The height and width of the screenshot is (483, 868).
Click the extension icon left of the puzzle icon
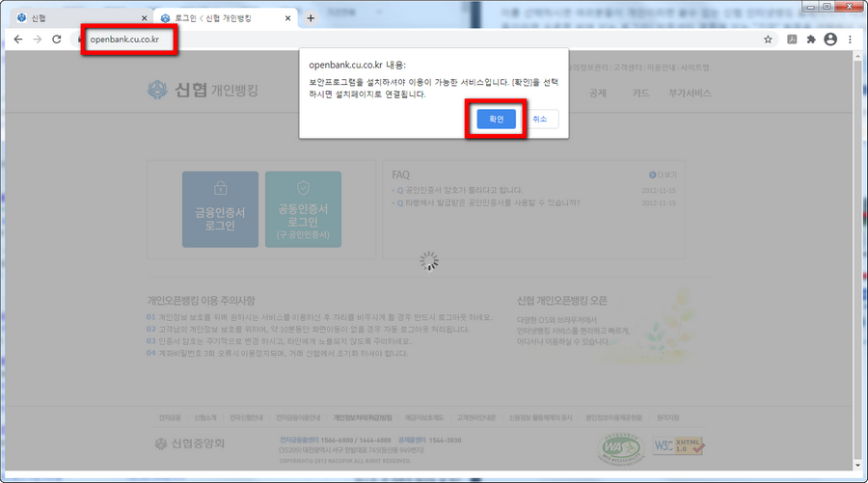coord(792,40)
